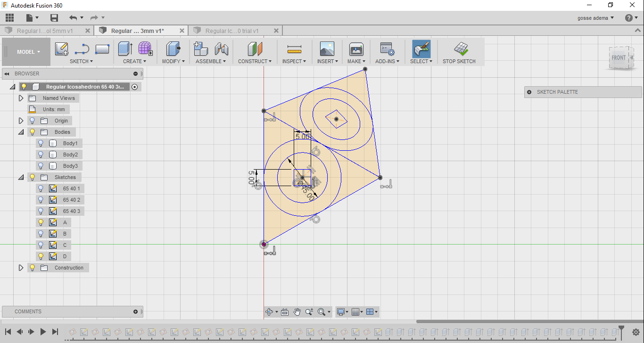The height and width of the screenshot is (343, 644).
Task: Click the Measure ruler icon under INSPECT
Action: tap(294, 49)
